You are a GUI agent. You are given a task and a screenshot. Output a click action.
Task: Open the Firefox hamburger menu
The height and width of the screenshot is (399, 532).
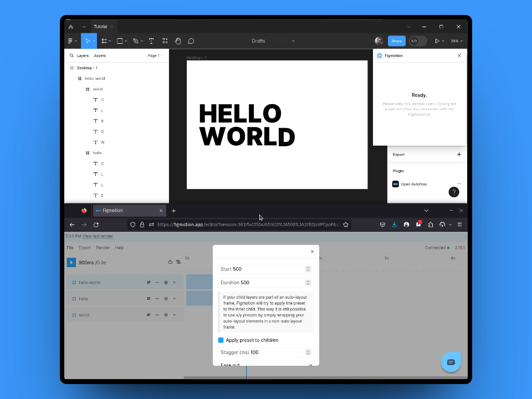(x=460, y=224)
